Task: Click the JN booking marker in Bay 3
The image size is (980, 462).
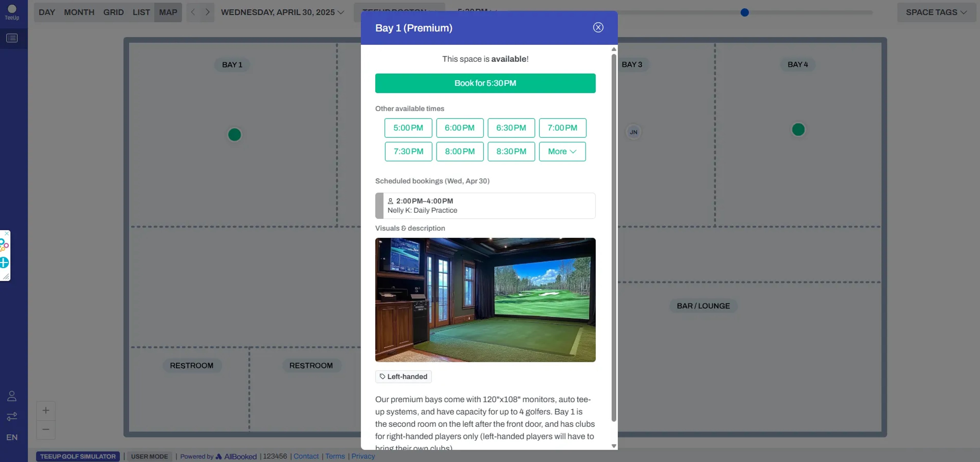Action: click(x=633, y=132)
